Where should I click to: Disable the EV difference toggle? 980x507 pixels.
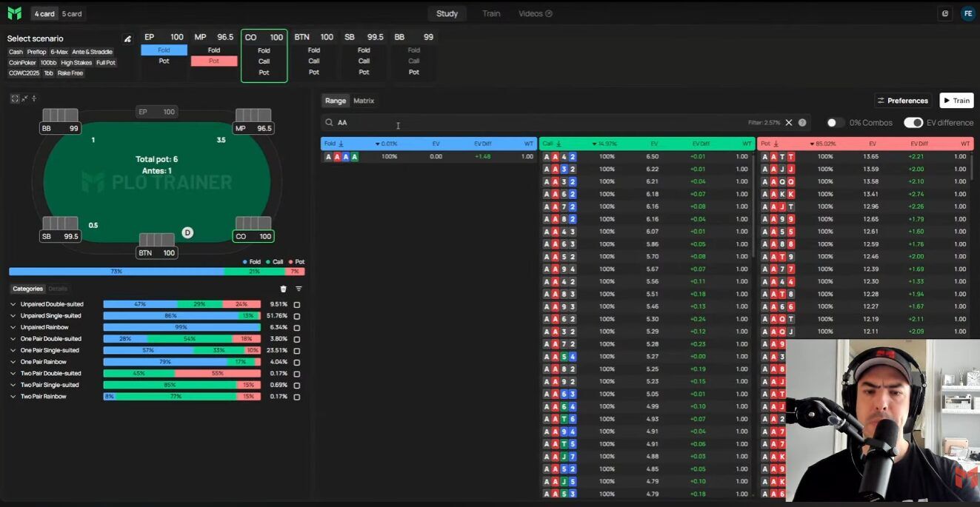(x=913, y=123)
